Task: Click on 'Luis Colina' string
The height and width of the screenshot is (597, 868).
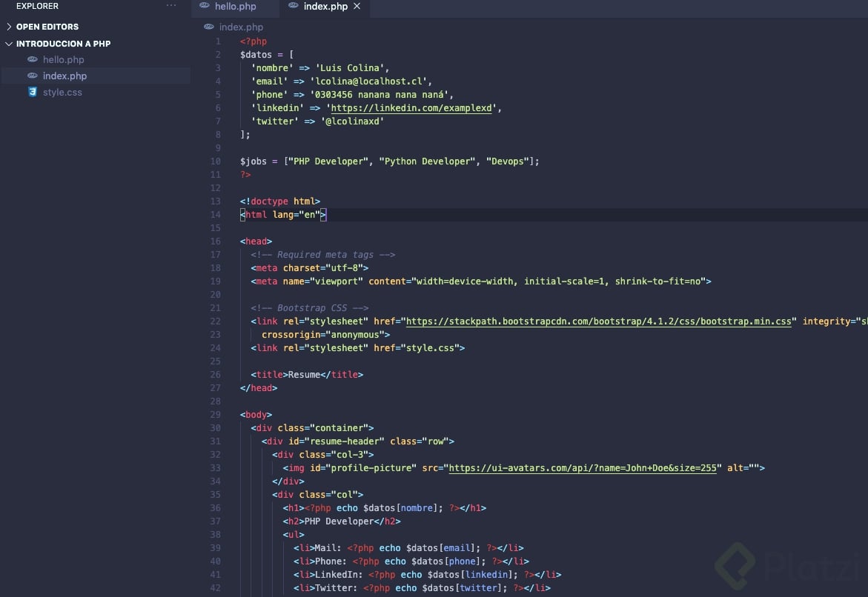Action: 349,68
